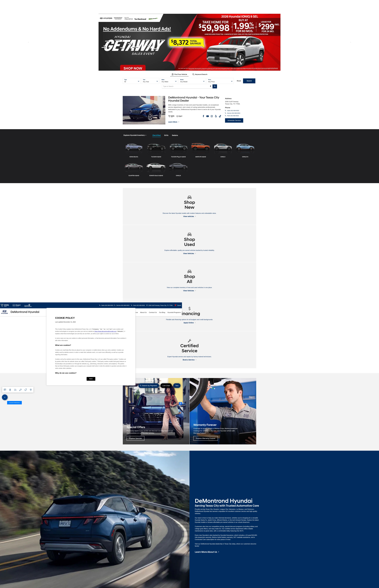Image resolution: width=379 pixels, height=588 pixels.
Task: Open Yelp page via social icon
Action: [216, 116]
